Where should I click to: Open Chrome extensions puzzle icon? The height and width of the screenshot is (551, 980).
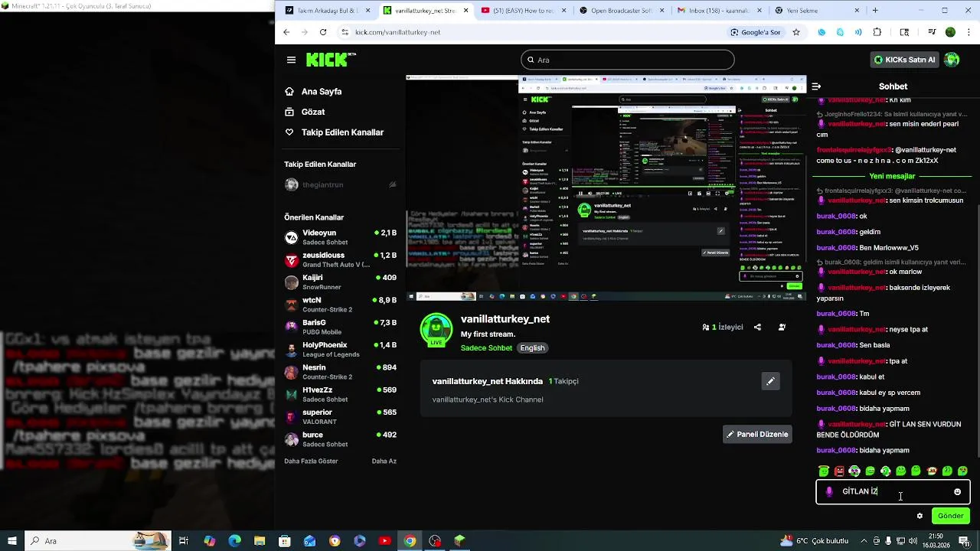[877, 32]
